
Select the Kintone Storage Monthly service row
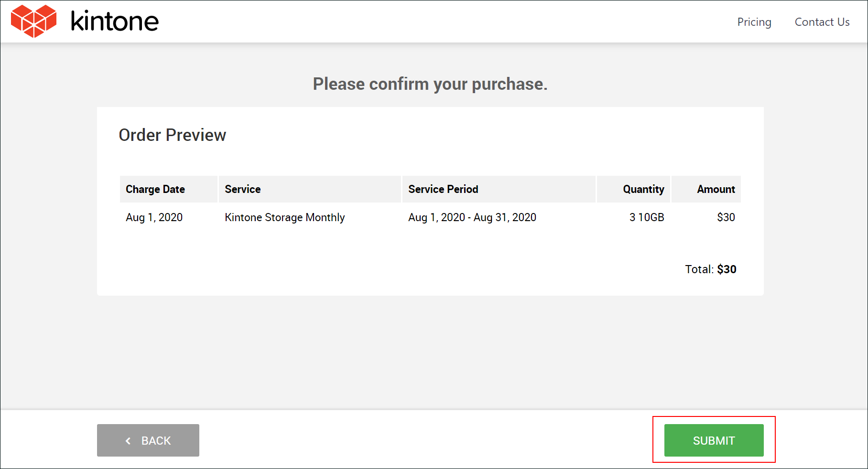point(284,217)
